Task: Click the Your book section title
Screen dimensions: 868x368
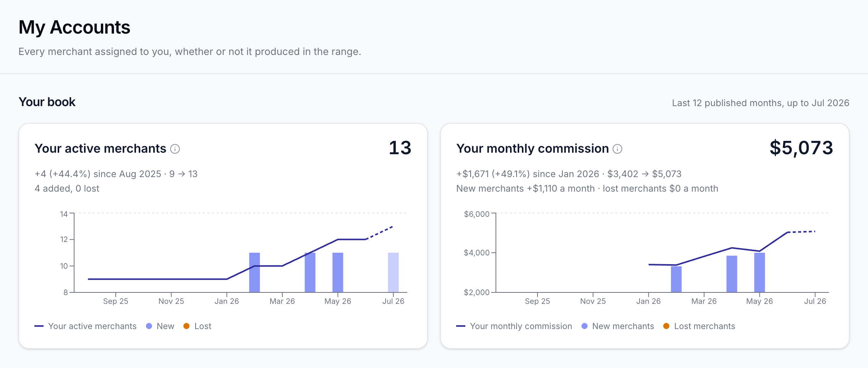Action: (x=47, y=102)
